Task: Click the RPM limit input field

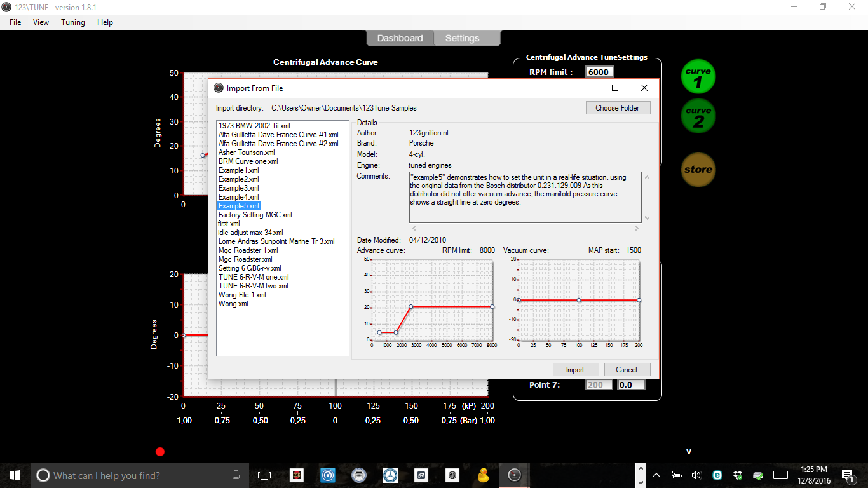Action: coord(599,72)
